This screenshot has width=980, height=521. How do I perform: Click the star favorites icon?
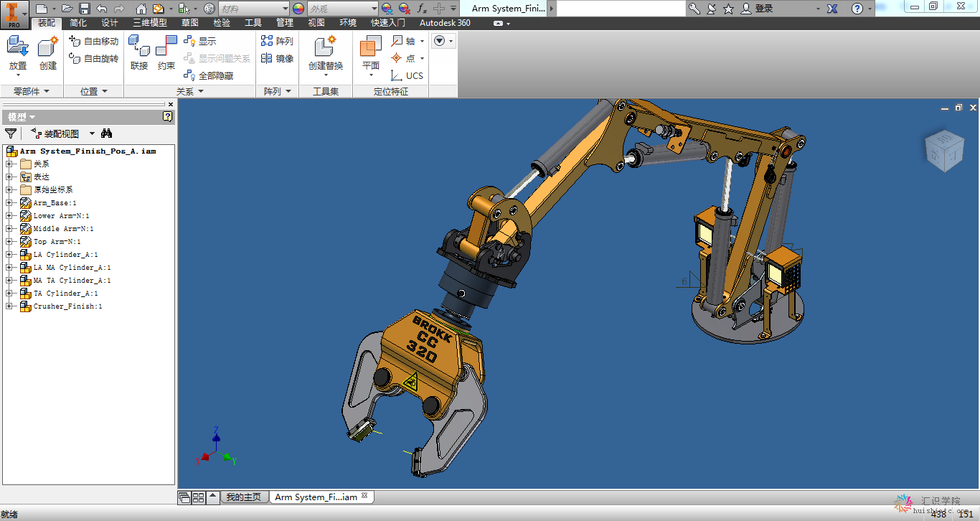pyautogui.click(x=729, y=9)
